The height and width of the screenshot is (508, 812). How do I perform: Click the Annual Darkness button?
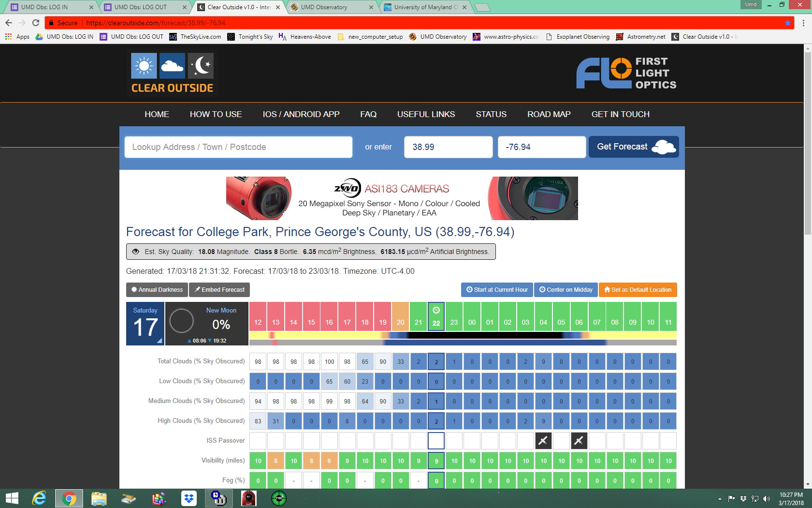[157, 290]
